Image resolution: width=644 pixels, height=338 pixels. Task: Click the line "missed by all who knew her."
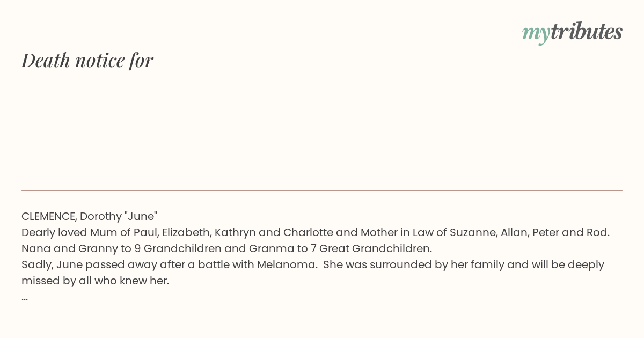(x=95, y=281)
